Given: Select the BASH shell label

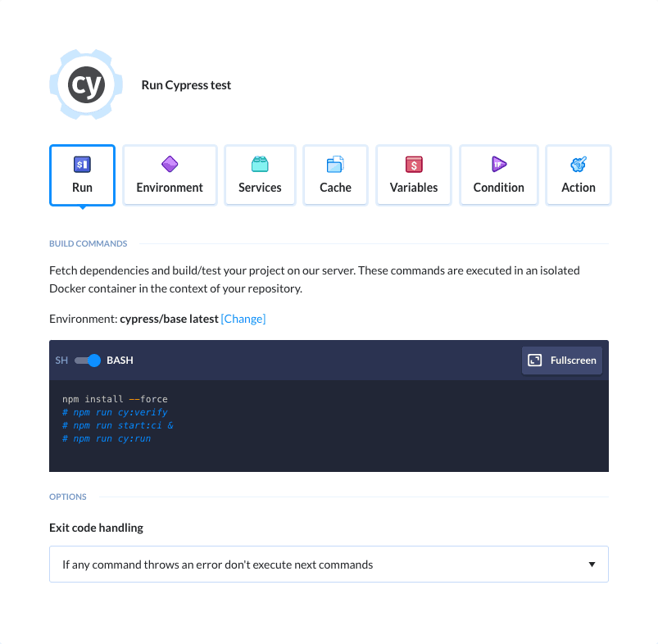Looking at the screenshot, I should 120,361.
